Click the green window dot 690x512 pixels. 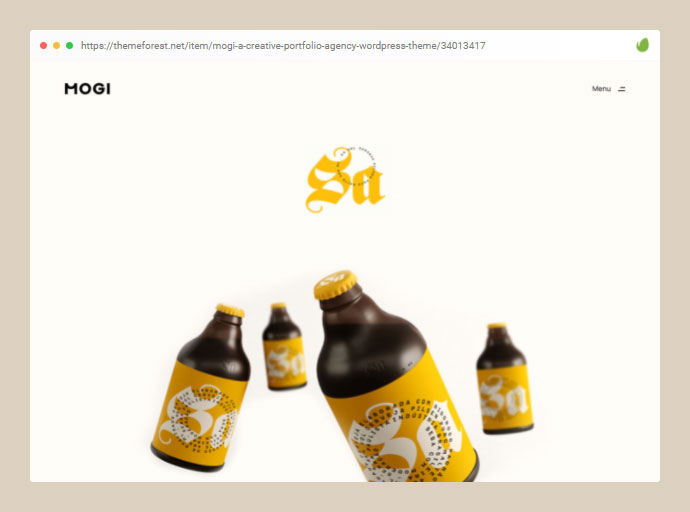coord(70,45)
